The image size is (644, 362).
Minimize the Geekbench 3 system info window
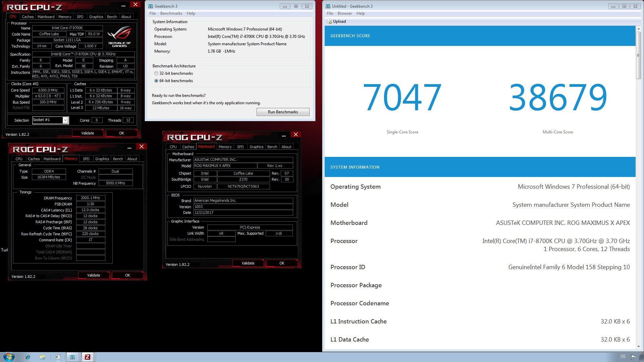tap(285, 6)
